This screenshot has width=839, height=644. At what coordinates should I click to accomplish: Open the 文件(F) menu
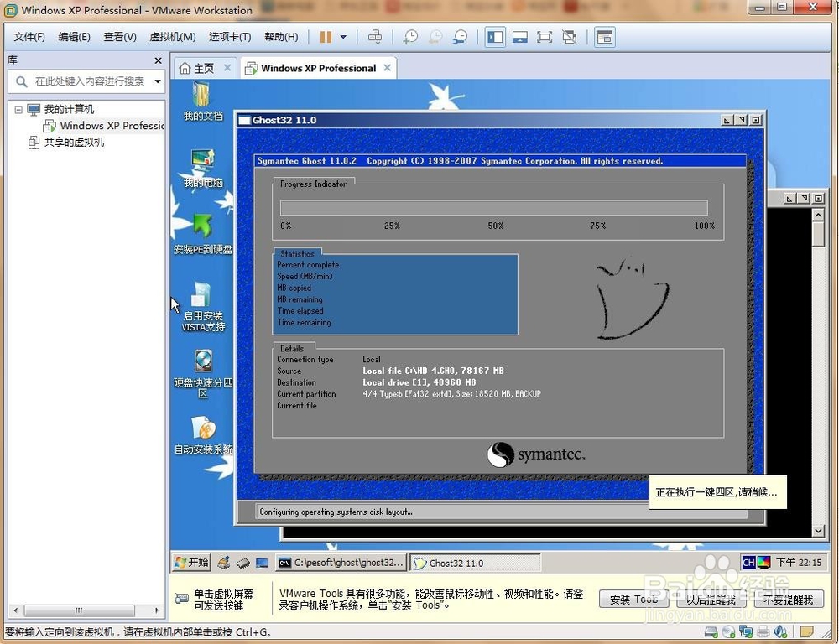pos(29,37)
